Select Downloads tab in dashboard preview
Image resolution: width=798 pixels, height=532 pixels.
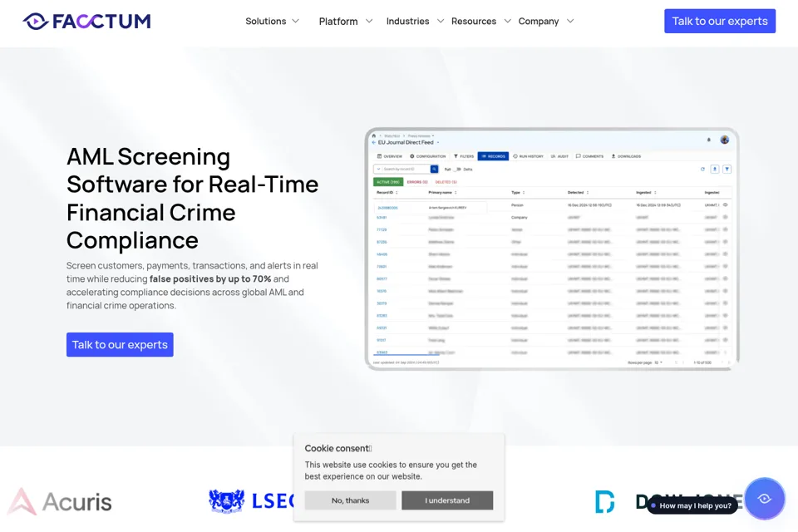click(x=626, y=156)
